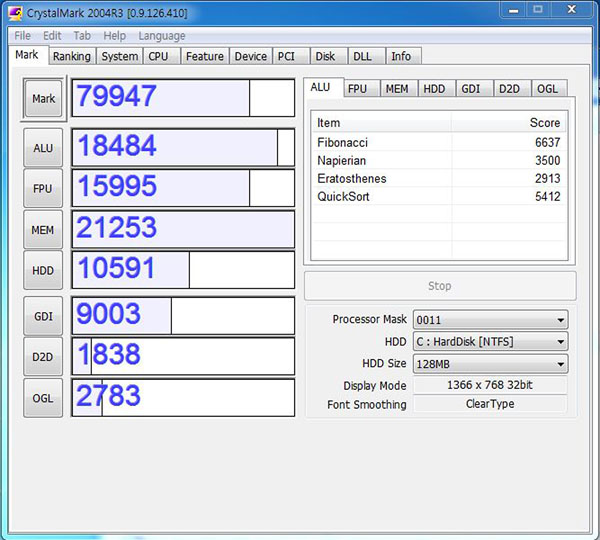Click the GDI score 9003 bar
The height and width of the screenshot is (540, 600).
183,316
